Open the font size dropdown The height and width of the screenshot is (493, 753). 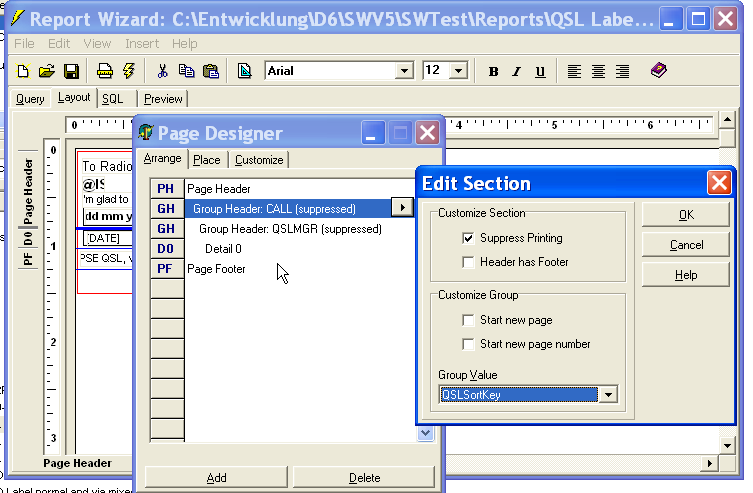(x=458, y=71)
